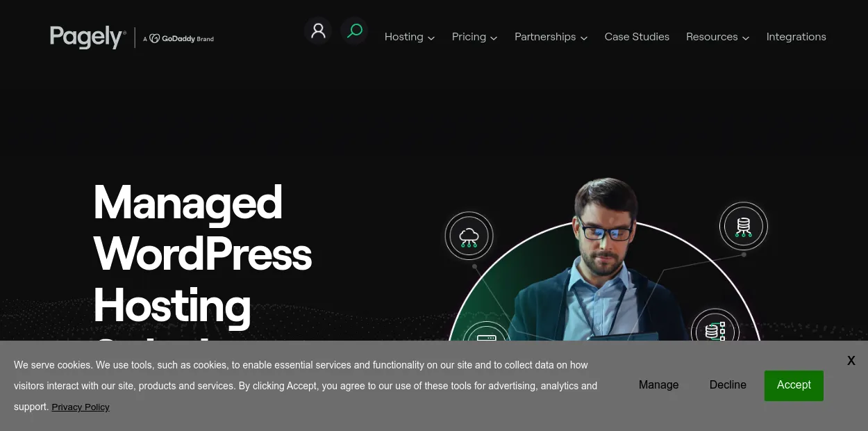The image size is (868, 431).
Task: Expand the Resources menu
Action: [717, 37]
